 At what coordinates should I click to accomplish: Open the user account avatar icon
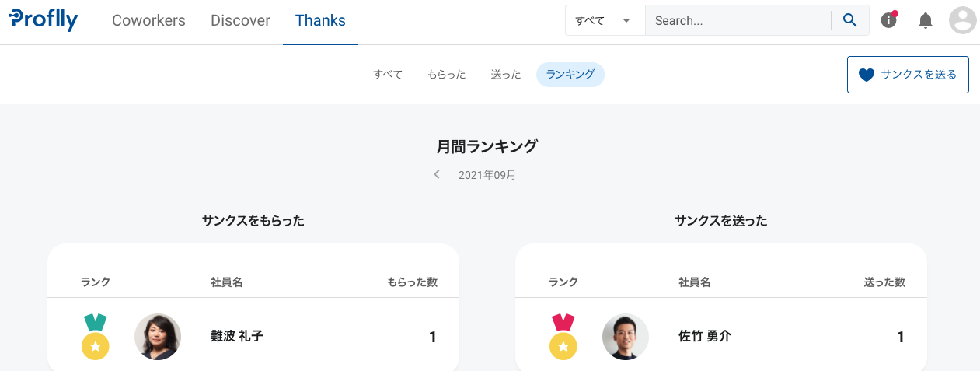click(963, 20)
